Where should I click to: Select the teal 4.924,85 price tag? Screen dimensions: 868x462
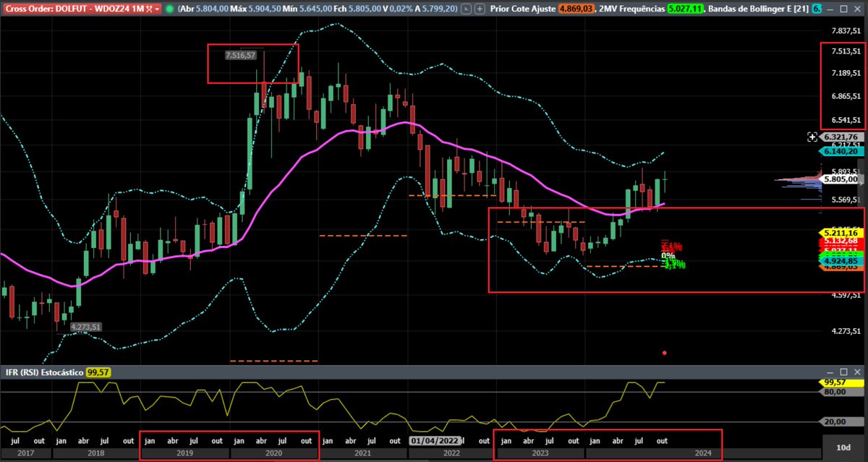click(841, 261)
